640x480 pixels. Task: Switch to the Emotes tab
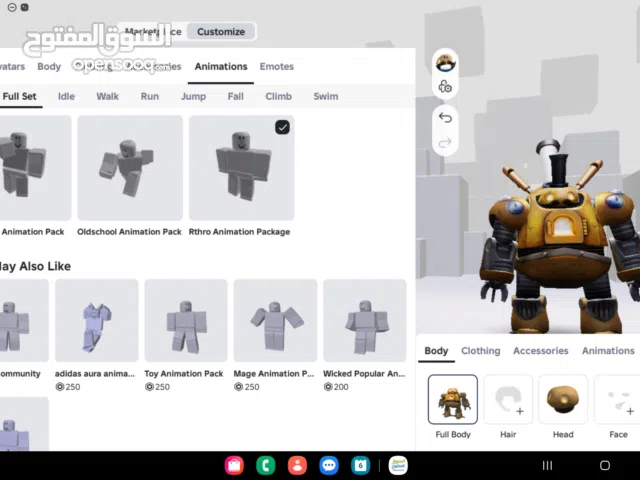click(277, 67)
